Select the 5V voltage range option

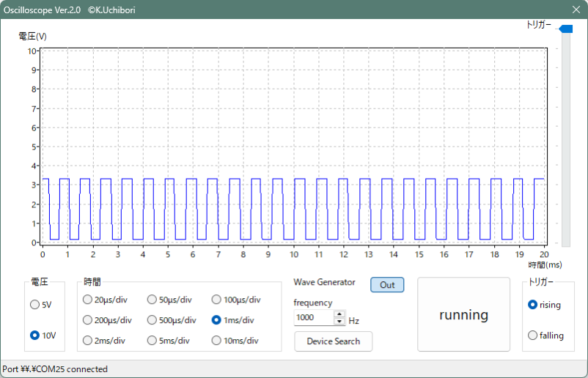pos(34,305)
